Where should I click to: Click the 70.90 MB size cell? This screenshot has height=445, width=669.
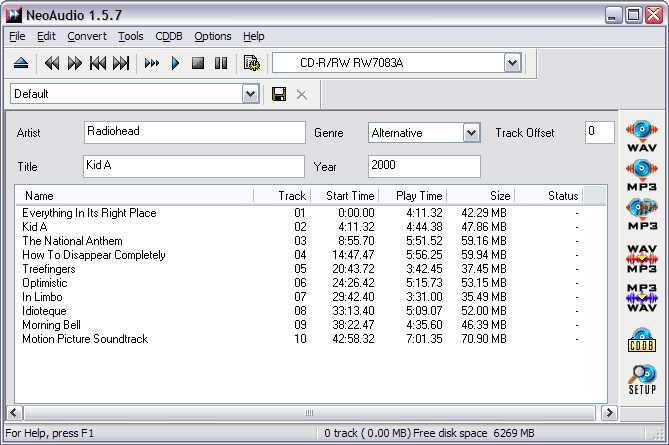(484, 339)
